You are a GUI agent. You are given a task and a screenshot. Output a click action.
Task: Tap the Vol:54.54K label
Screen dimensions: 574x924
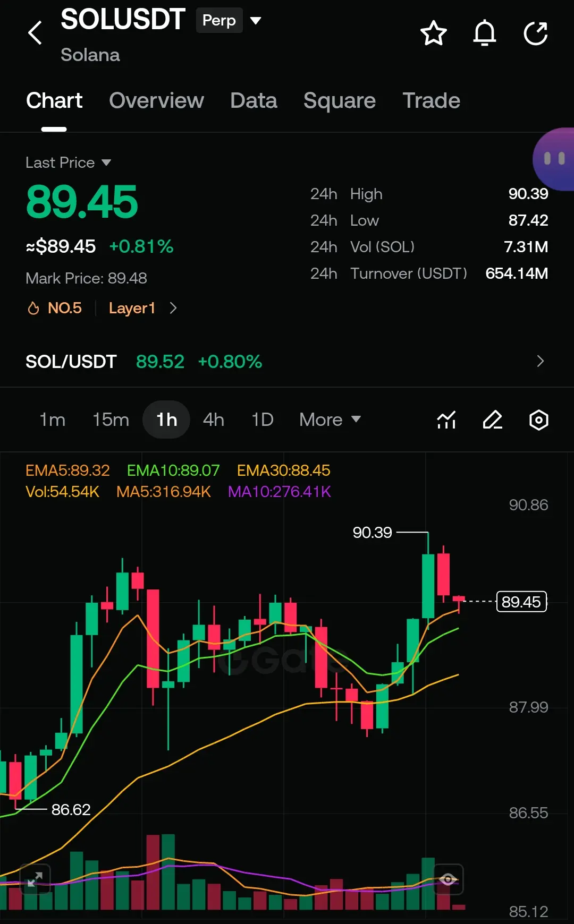point(62,492)
